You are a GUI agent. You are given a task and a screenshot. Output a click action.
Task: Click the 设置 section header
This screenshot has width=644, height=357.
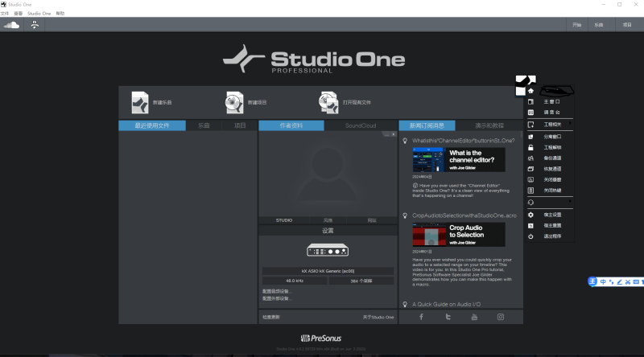click(328, 231)
